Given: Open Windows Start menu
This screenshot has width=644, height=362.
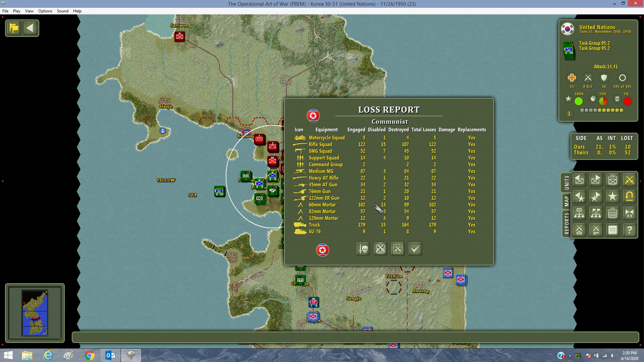Looking at the screenshot, I should pos(8,355).
